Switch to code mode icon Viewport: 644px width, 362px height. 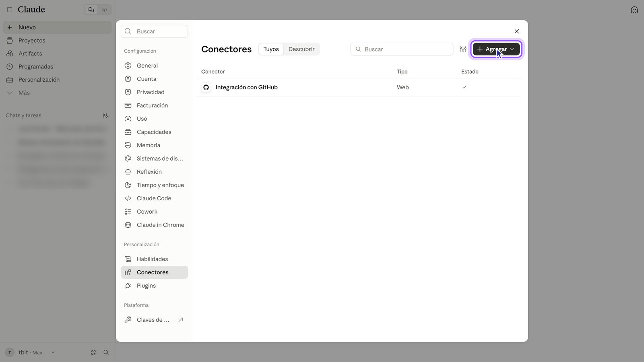click(105, 10)
